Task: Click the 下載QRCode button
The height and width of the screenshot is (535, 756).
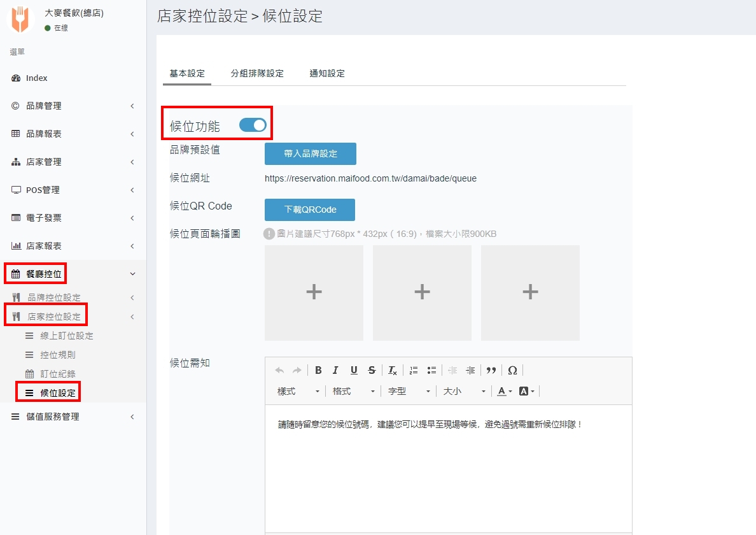Action: tap(310, 210)
